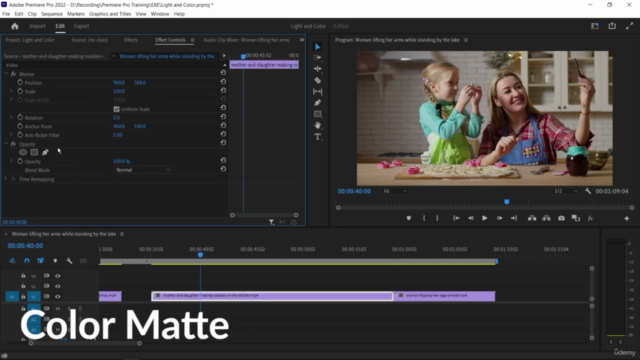Select the Type tool
This screenshot has width=640, height=360.
[318, 137]
